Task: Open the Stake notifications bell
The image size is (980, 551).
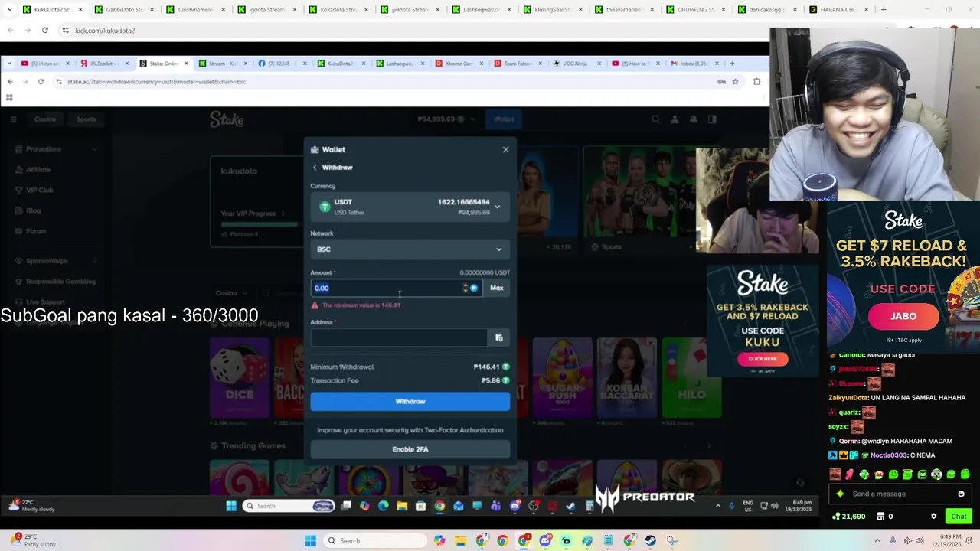Action: pyautogui.click(x=693, y=119)
